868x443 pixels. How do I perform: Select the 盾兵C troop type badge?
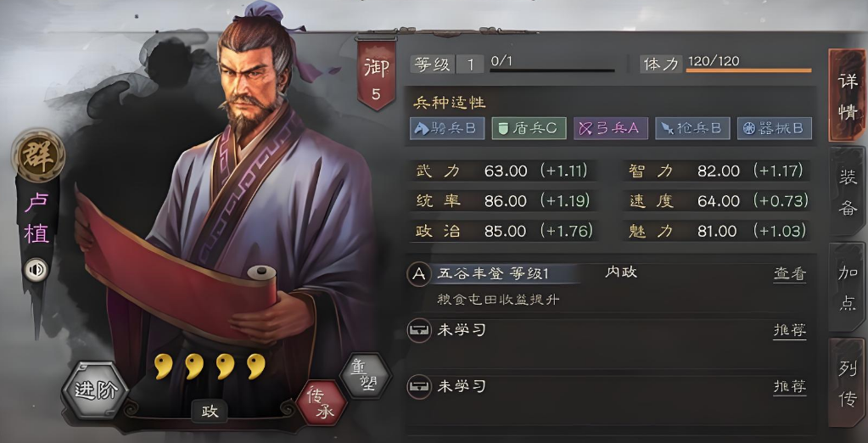[x=529, y=128]
